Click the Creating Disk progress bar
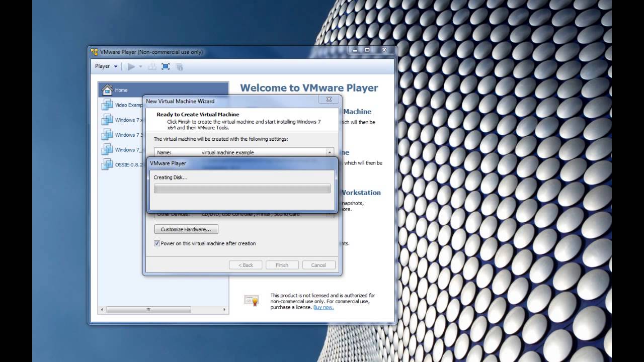644x362 pixels. coord(242,189)
